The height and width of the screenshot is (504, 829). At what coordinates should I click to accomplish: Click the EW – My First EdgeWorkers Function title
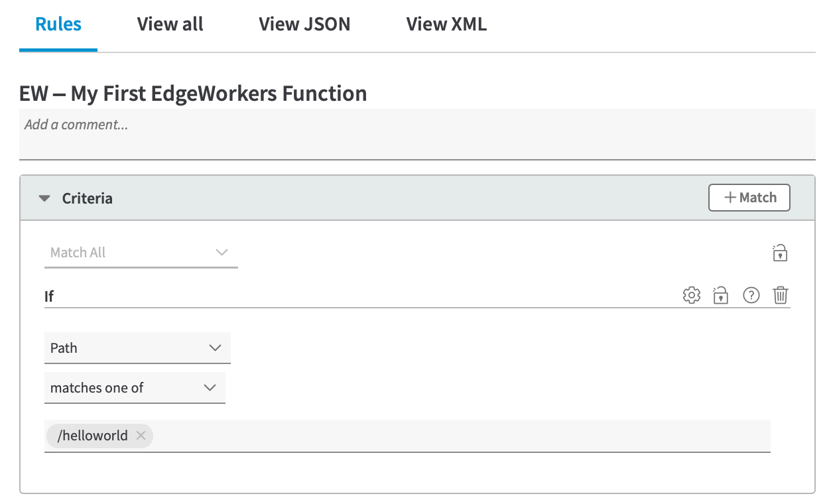tap(193, 94)
